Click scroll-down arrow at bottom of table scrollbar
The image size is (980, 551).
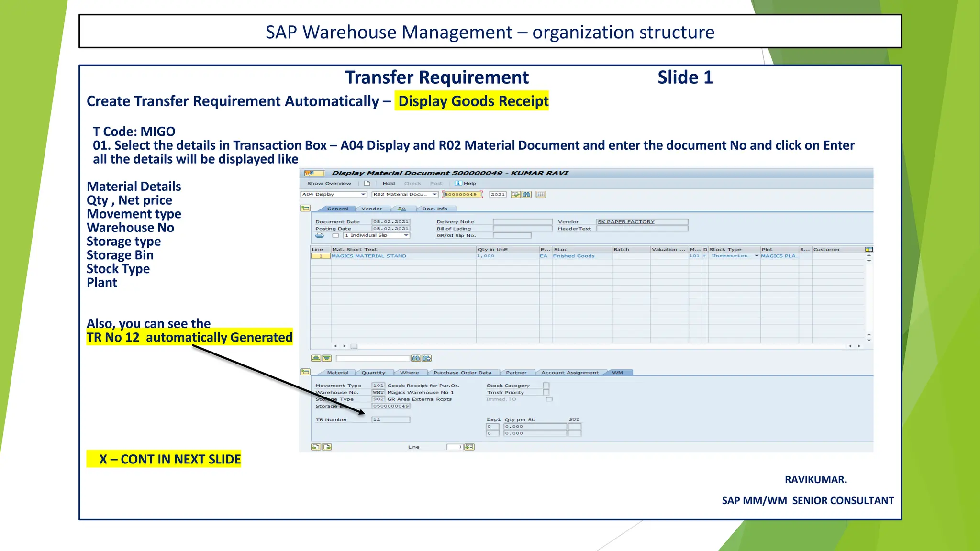pyautogui.click(x=869, y=340)
